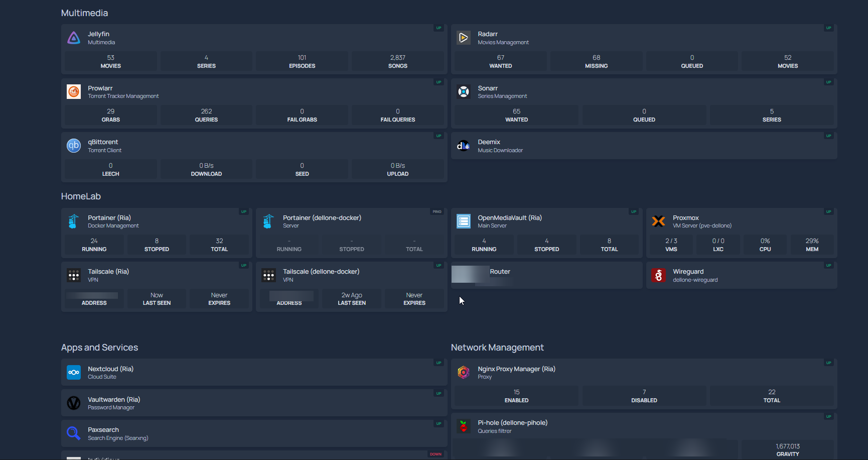Click the Prowlarr 262 QUERIES stat
The height and width of the screenshot is (460, 868).
tap(206, 115)
